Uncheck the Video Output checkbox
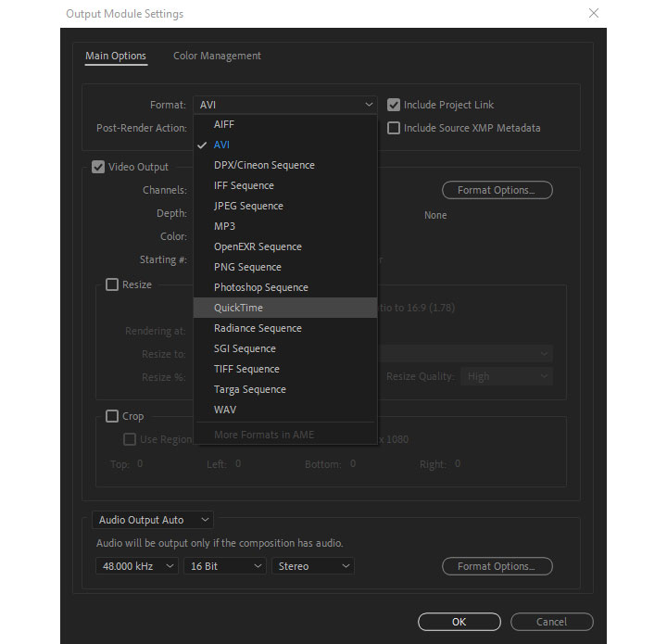The width and height of the screenshot is (667, 644). pyautogui.click(x=98, y=167)
